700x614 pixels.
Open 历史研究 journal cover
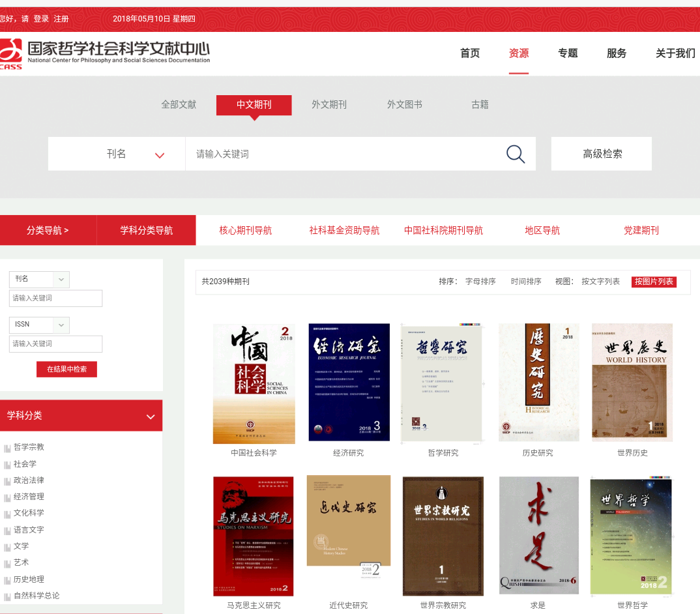[x=539, y=382]
